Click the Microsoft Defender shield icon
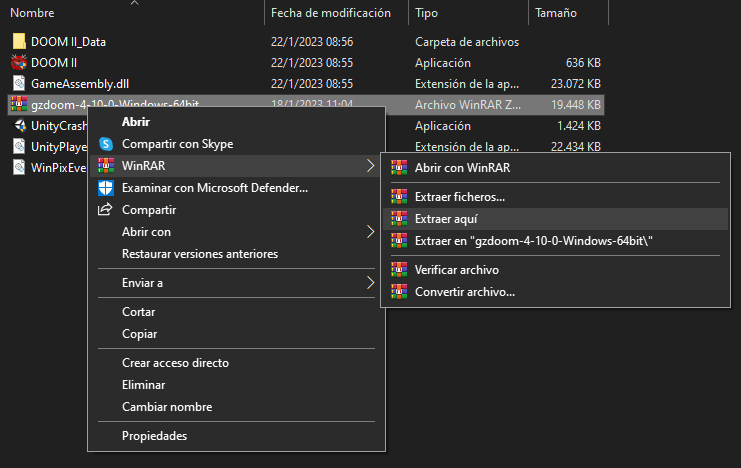The image size is (741, 468). click(x=105, y=188)
